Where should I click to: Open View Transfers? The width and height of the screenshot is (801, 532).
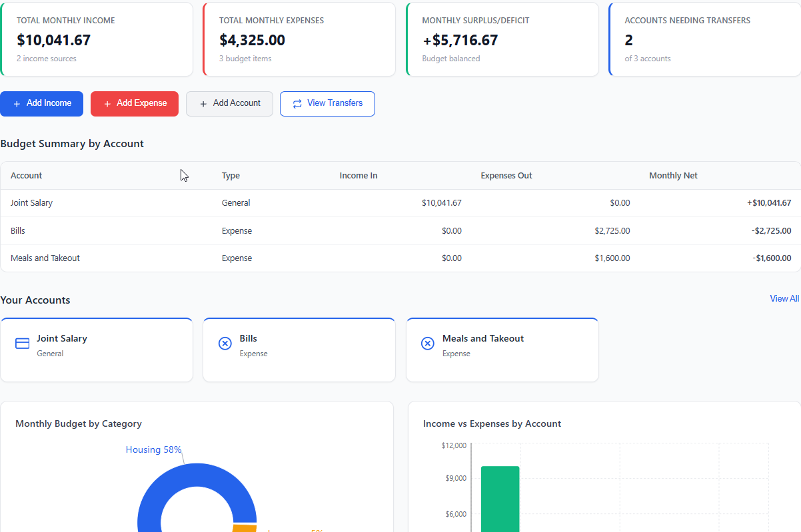(x=327, y=103)
